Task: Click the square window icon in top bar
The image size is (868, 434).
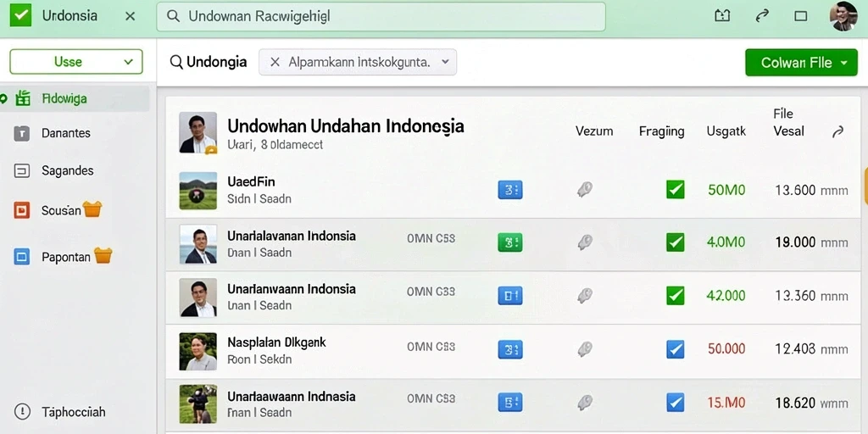Action: click(800, 16)
